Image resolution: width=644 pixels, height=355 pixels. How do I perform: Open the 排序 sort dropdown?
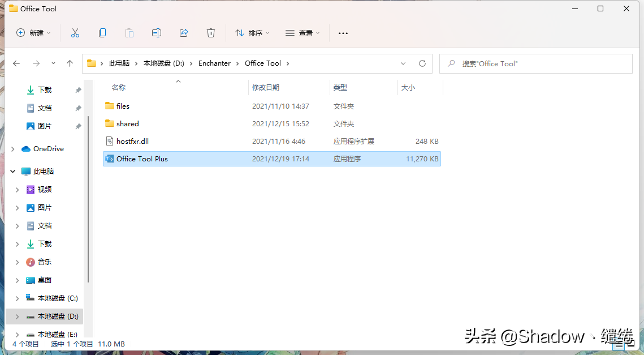point(252,33)
